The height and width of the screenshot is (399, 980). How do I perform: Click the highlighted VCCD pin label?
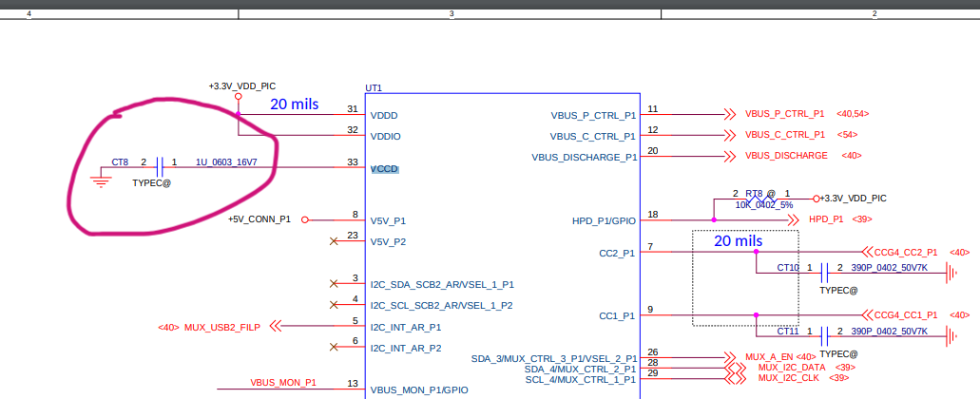[x=385, y=168]
